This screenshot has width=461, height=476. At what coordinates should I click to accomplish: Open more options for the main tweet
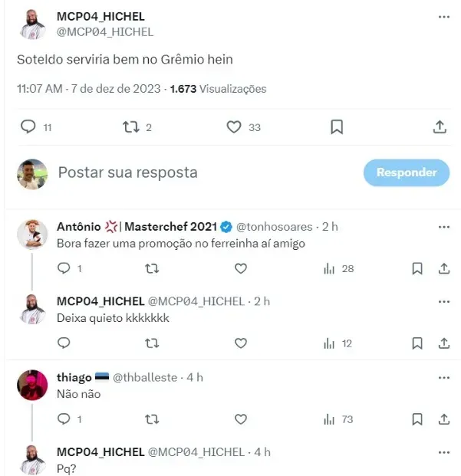pyautogui.click(x=443, y=17)
